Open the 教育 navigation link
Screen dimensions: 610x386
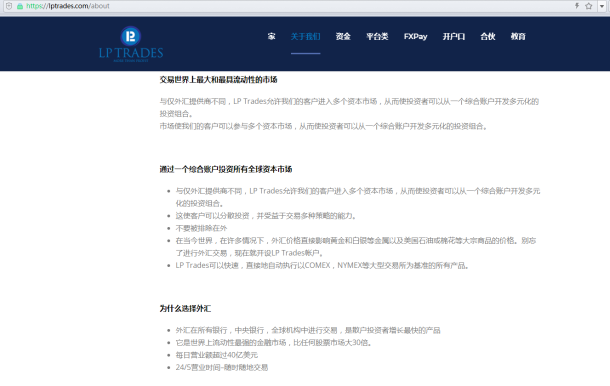click(518, 36)
